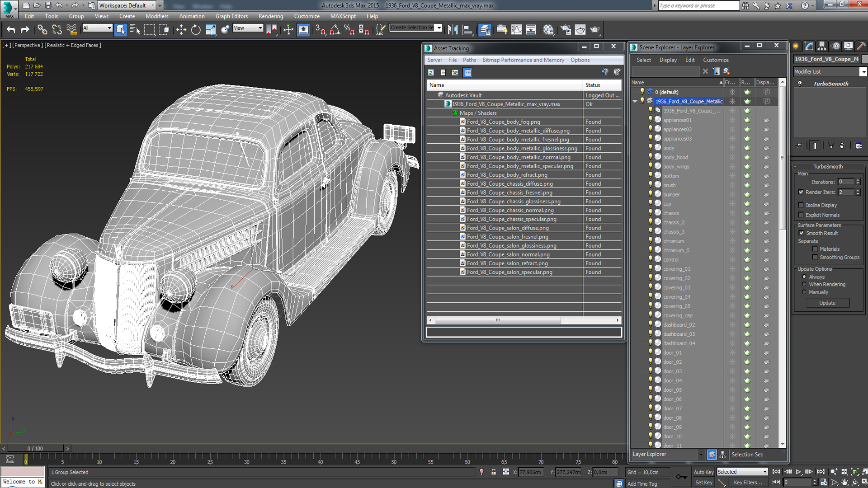Uncheck the Smooth Result checkbox
Screen dimensions: 868x488
(802, 233)
